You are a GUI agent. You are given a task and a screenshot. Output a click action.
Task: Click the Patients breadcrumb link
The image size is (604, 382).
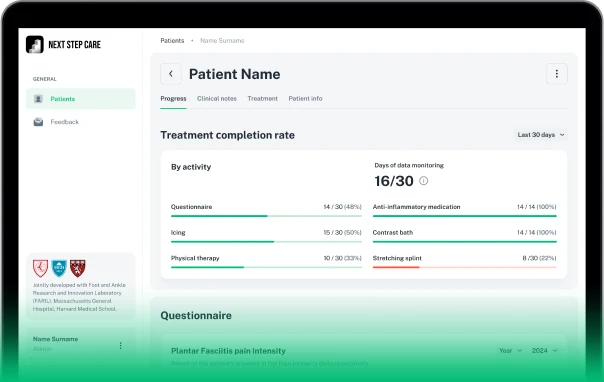172,40
